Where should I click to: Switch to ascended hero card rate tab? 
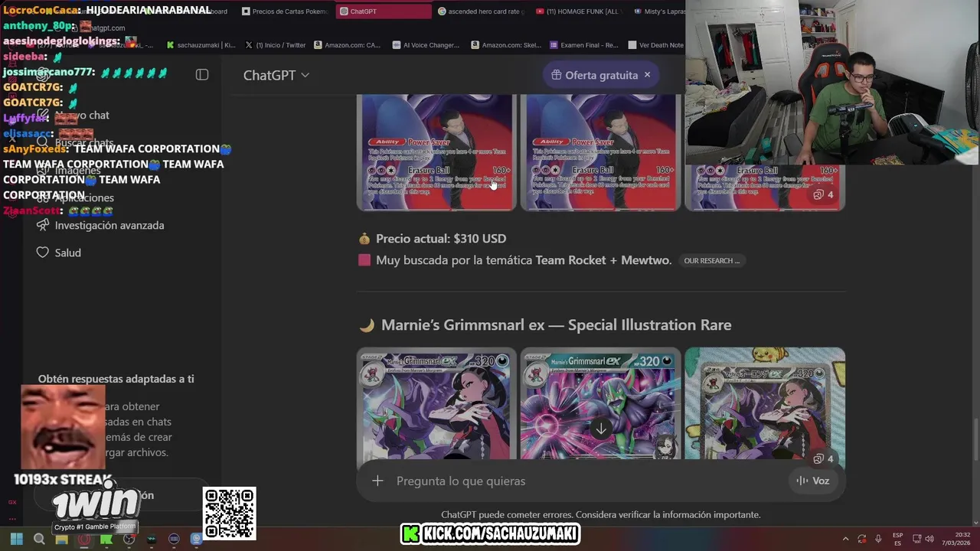pos(481,11)
